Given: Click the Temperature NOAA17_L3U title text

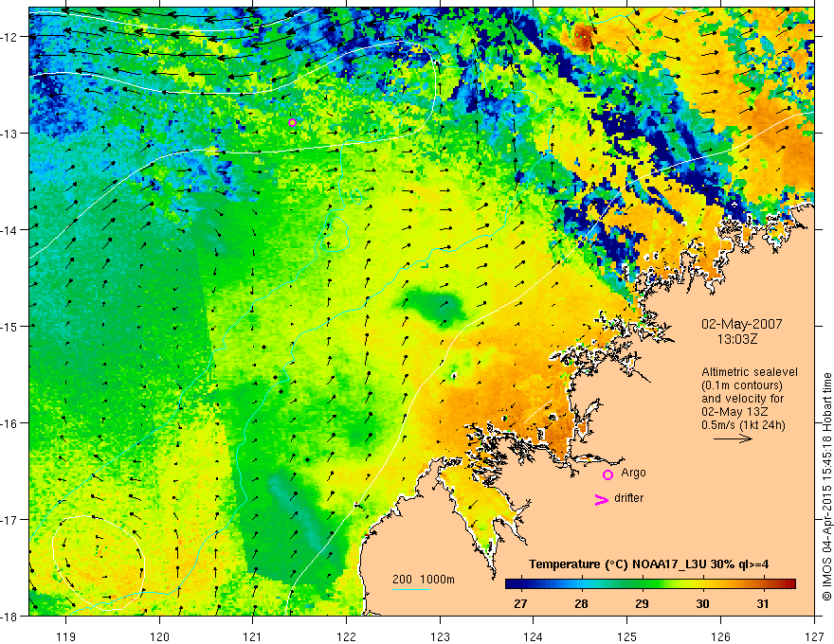Looking at the screenshot, I should pyautogui.click(x=648, y=564).
